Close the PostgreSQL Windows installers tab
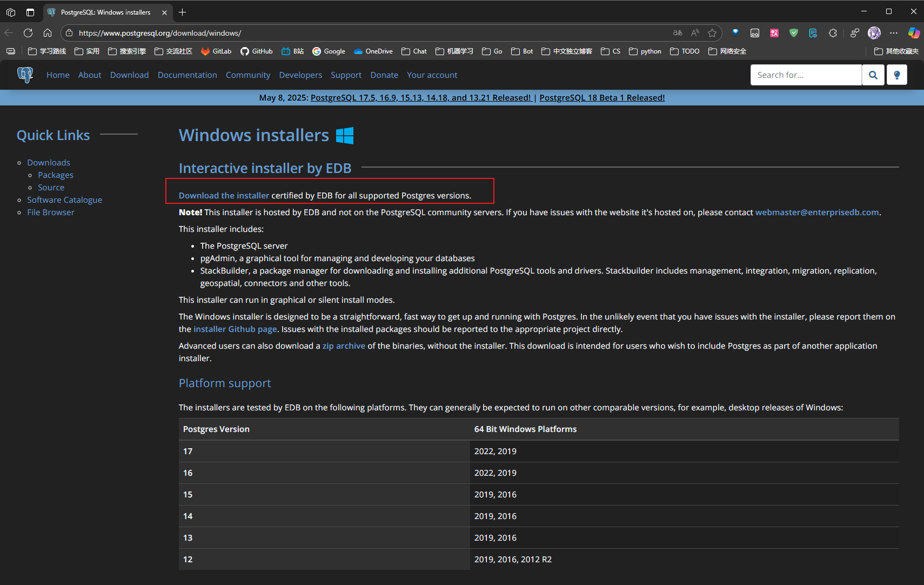Image resolution: width=924 pixels, height=585 pixels. (164, 12)
